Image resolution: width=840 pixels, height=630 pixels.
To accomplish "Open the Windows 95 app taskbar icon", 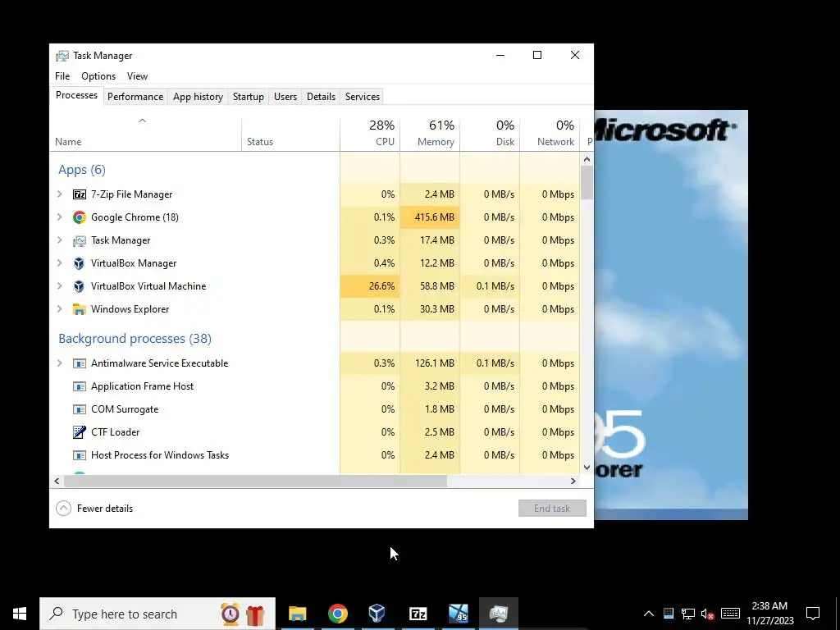I will point(459,614).
